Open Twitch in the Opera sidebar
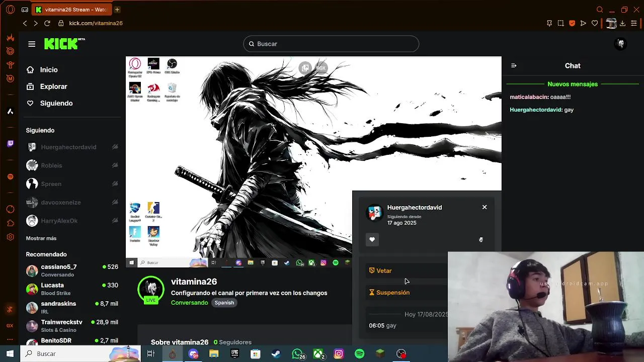The width and height of the screenshot is (644, 362). pyautogui.click(x=10, y=144)
